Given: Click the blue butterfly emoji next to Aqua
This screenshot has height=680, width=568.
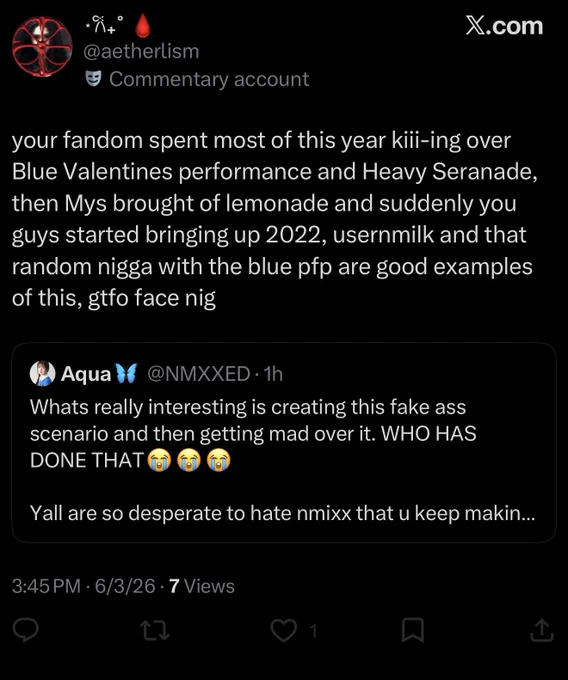Looking at the screenshot, I should (125, 374).
